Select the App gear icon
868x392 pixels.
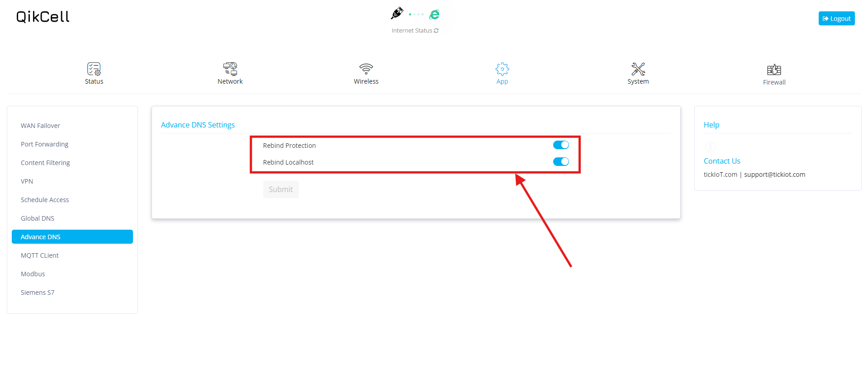pyautogui.click(x=502, y=69)
